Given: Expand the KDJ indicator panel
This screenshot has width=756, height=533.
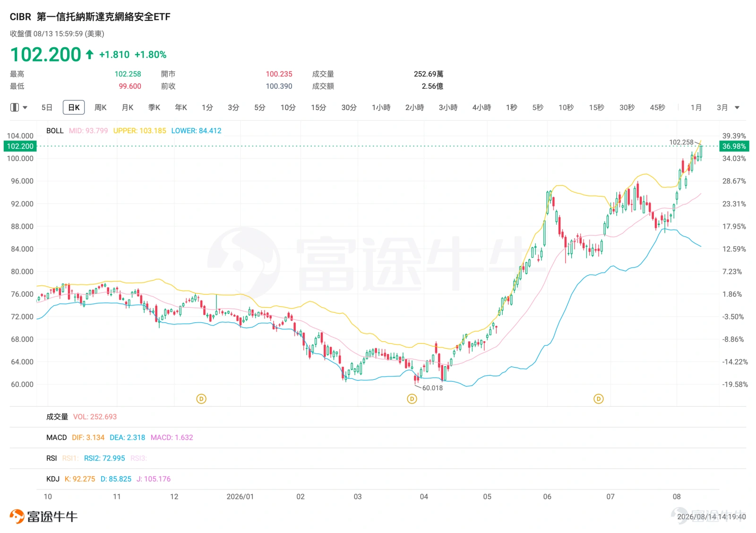Looking at the screenshot, I should (x=53, y=479).
